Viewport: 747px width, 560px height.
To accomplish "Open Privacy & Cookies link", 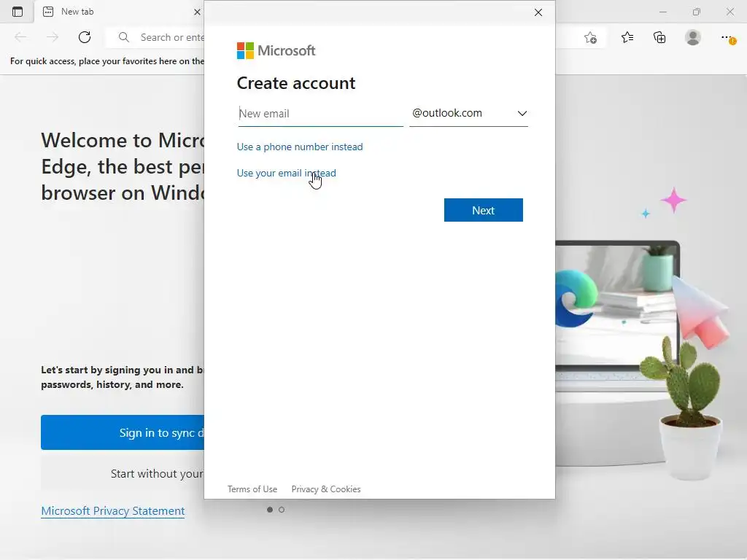I will tap(326, 489).
